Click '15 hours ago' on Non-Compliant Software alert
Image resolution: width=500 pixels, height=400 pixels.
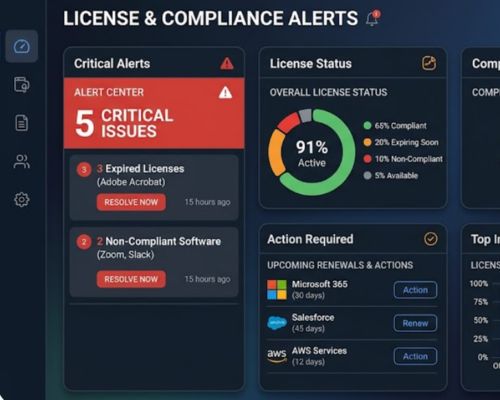coord(207,279)
